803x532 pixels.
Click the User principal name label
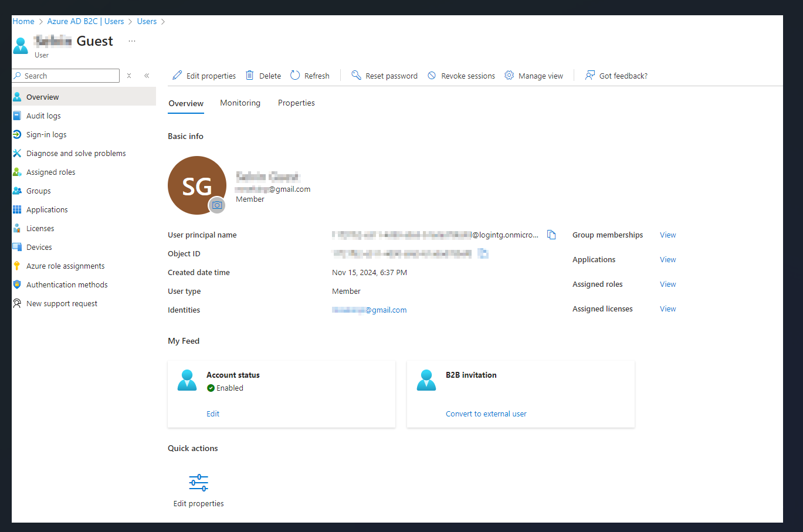pos(202,235)
